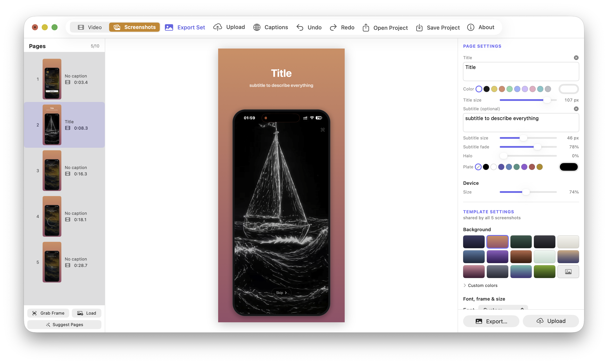
Task: Click the Load button
Action: coord(86,313)
